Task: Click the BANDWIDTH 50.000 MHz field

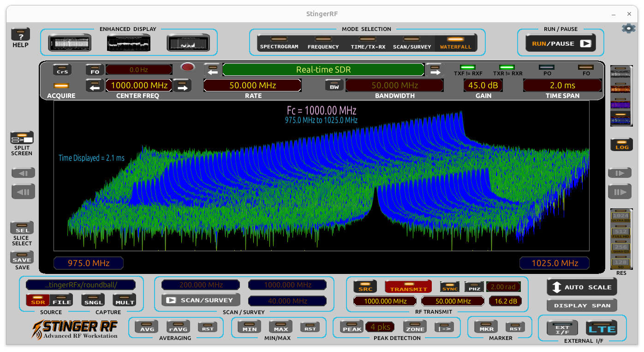Action: point(394,85)
